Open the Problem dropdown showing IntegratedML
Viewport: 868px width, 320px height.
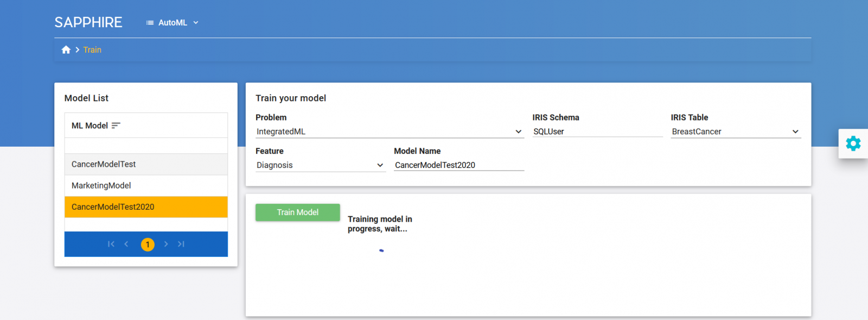[390, 131]
